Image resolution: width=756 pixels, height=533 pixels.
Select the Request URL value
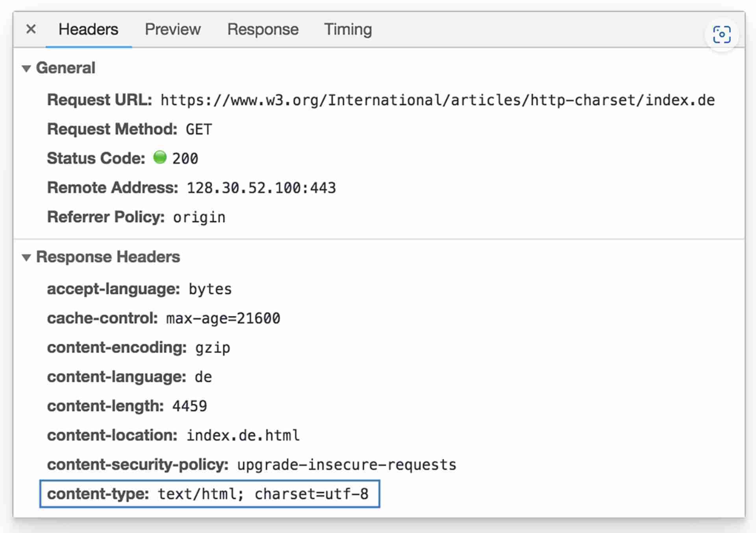[437, 100]
